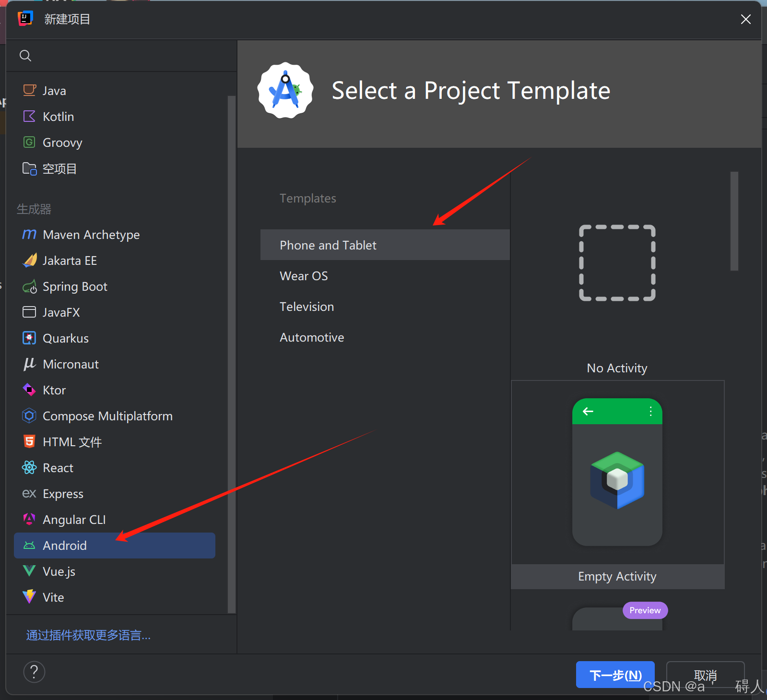
Task: Select the Phone and Tablet template category
Action: 385,245
